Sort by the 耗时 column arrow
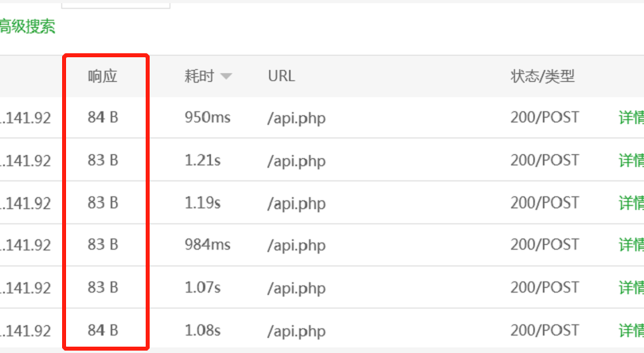Viewport: 644px width, 353px height. pyautogui.click(x=226, y=76)
